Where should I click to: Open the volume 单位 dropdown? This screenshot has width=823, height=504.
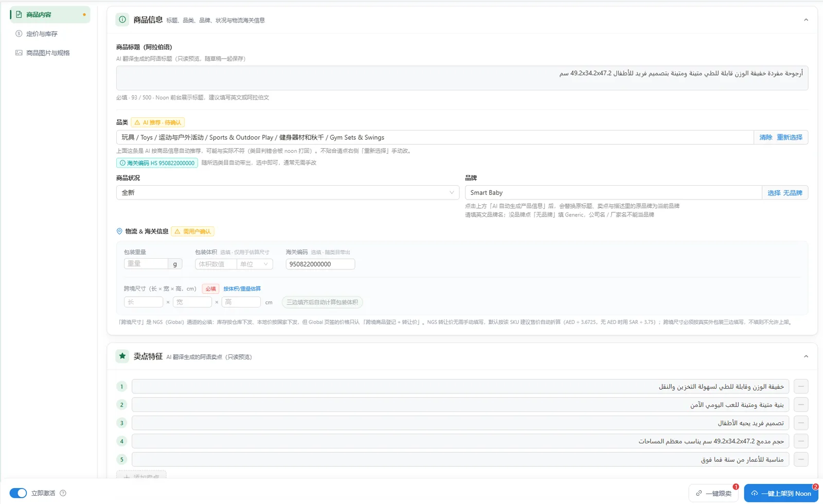pos(255,264)
